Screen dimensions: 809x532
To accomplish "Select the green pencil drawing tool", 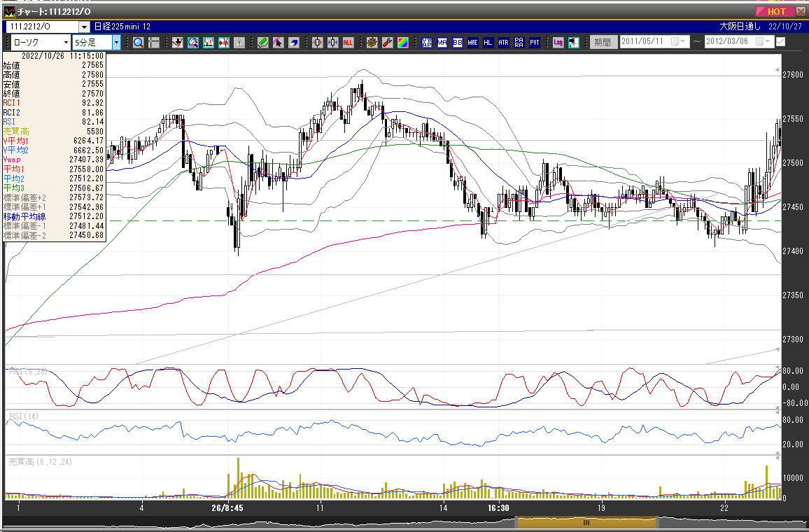I will (263, 42).
